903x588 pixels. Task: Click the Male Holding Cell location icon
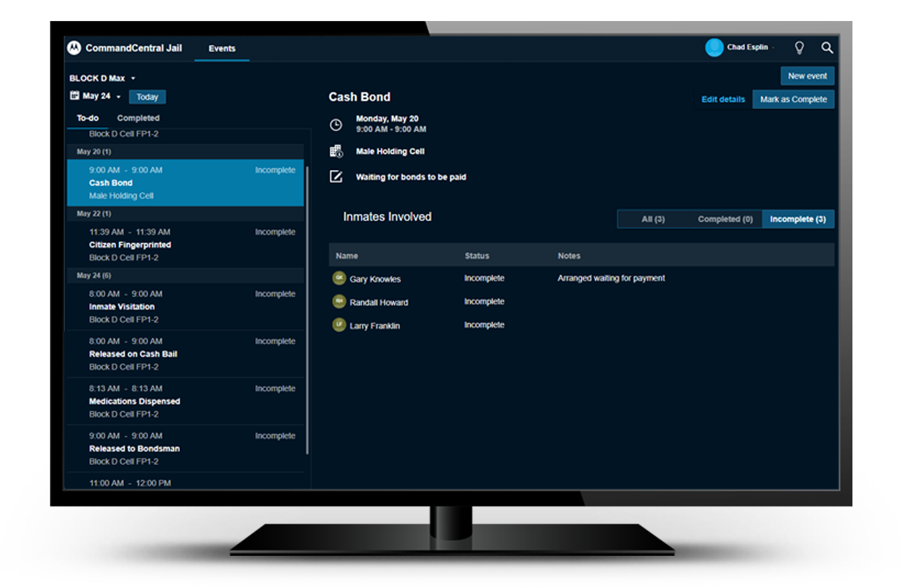click(336, 152)
